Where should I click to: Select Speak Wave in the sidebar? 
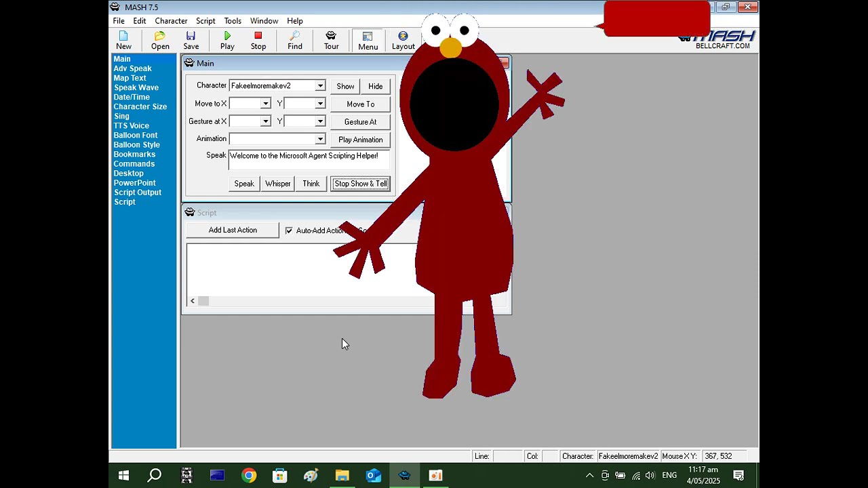136,87
